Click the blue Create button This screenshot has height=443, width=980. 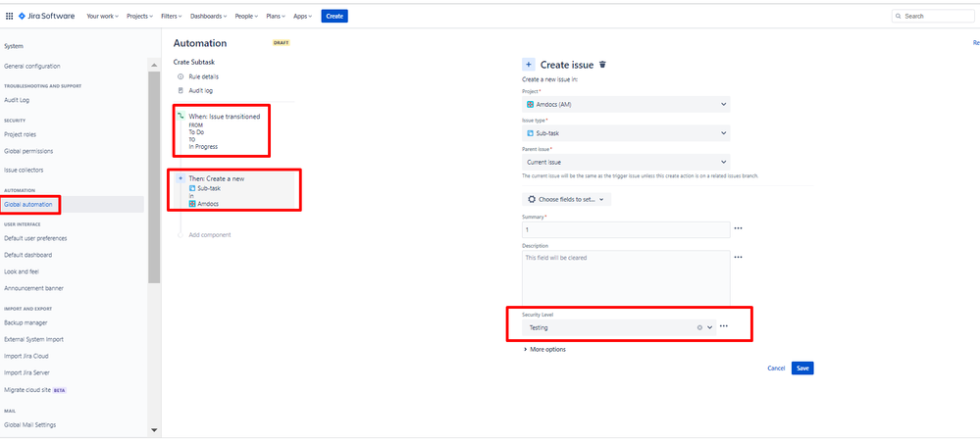pyautogui.click(x=335, y=17)
